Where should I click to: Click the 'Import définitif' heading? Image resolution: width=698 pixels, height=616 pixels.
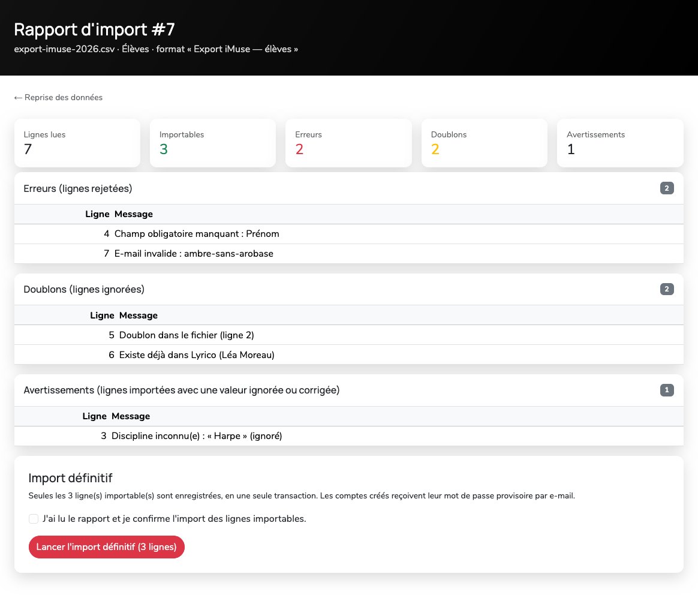coord(70,478)
